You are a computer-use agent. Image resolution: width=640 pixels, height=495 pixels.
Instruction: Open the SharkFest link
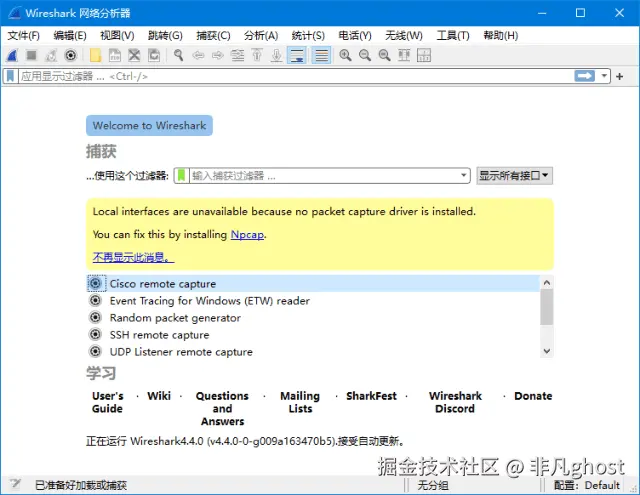click(371, 396)
